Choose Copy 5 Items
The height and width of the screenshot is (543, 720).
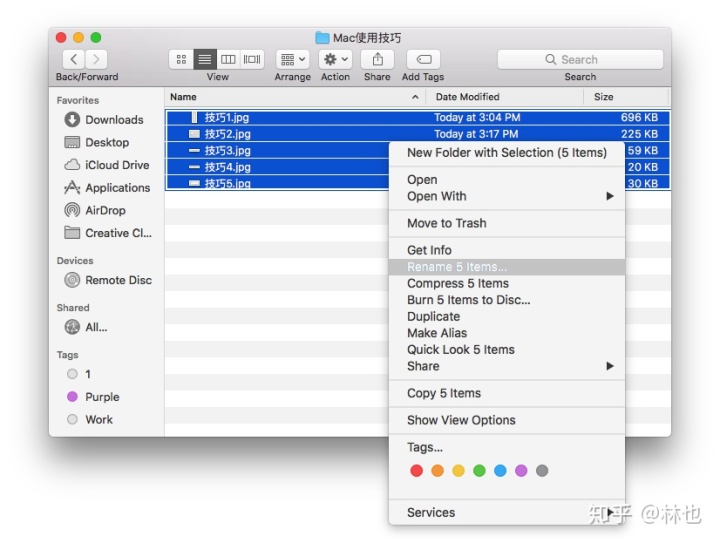tap(507, 393)
